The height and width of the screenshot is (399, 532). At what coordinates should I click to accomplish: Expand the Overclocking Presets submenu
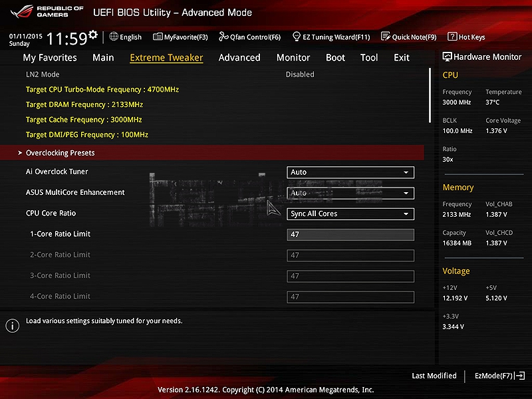point(60,153)
